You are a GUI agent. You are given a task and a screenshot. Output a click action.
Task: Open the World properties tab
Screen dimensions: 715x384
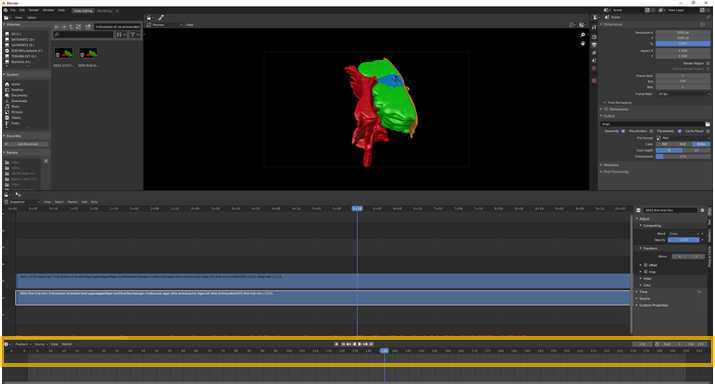click(594, 68)
